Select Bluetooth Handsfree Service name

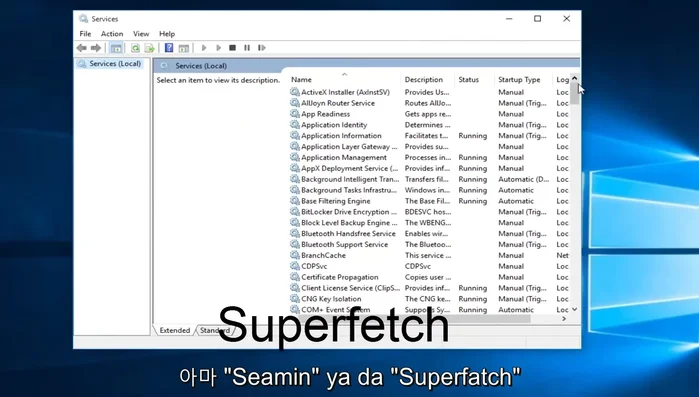[x=348, y=233]
